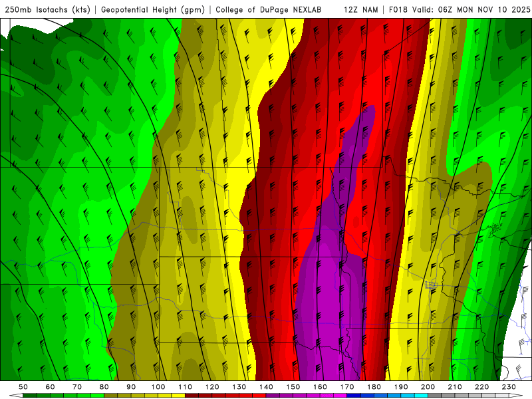Pick the bright green swatch ending at 80
The width and height of the screenshot is (532, 399).
97,395
